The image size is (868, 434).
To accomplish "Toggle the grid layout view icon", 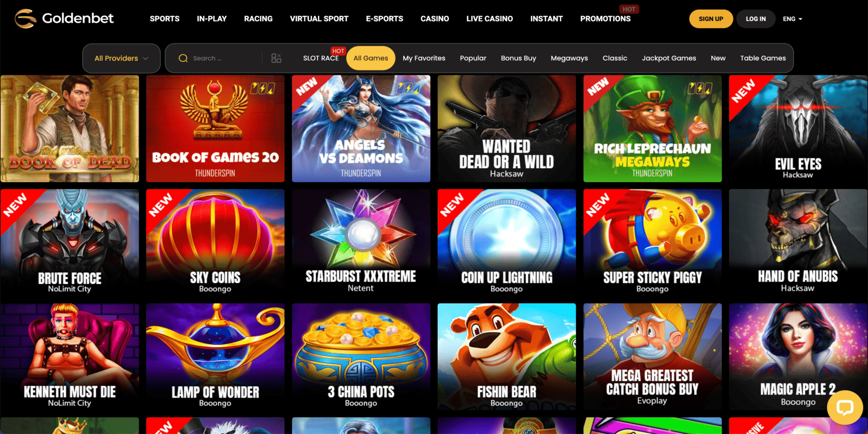I will [276, 58].
